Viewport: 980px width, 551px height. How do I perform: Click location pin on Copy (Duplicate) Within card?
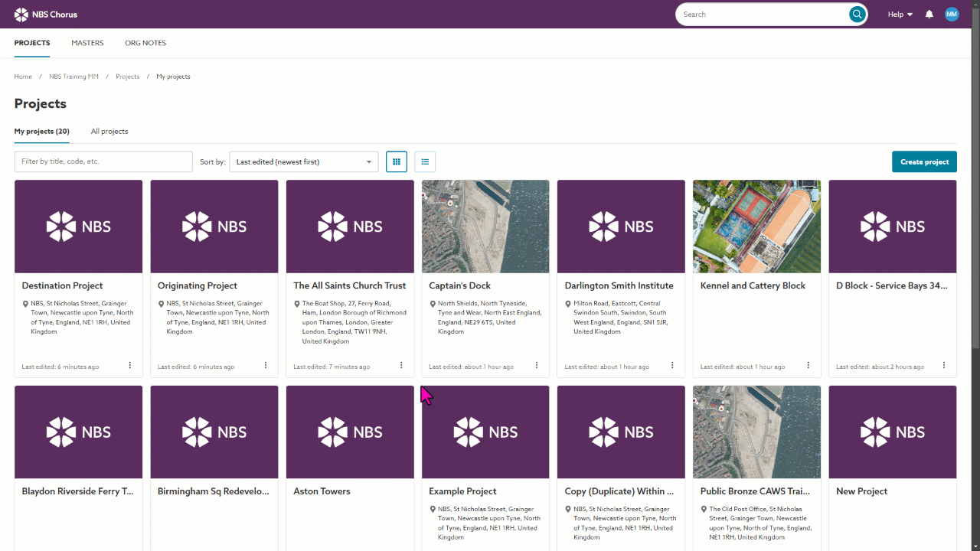tap(568, 510)
